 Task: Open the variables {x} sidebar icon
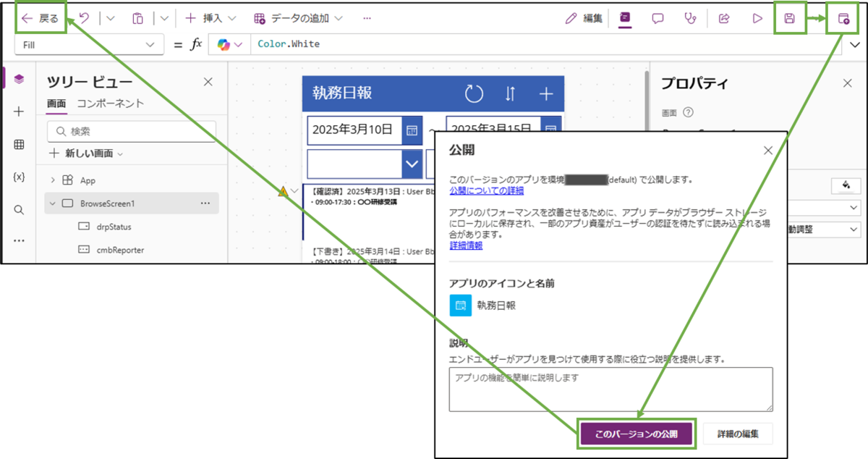19,177
